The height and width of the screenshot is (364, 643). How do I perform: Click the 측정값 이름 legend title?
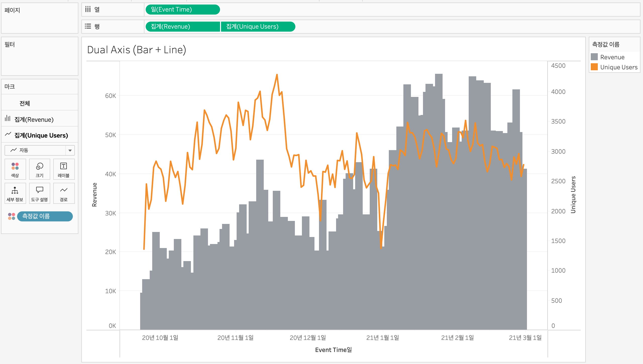click(606, 44)
